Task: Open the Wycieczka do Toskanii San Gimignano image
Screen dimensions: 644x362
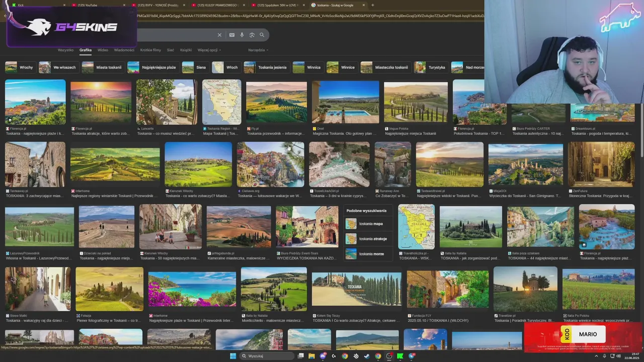Action: click(526, 164)
